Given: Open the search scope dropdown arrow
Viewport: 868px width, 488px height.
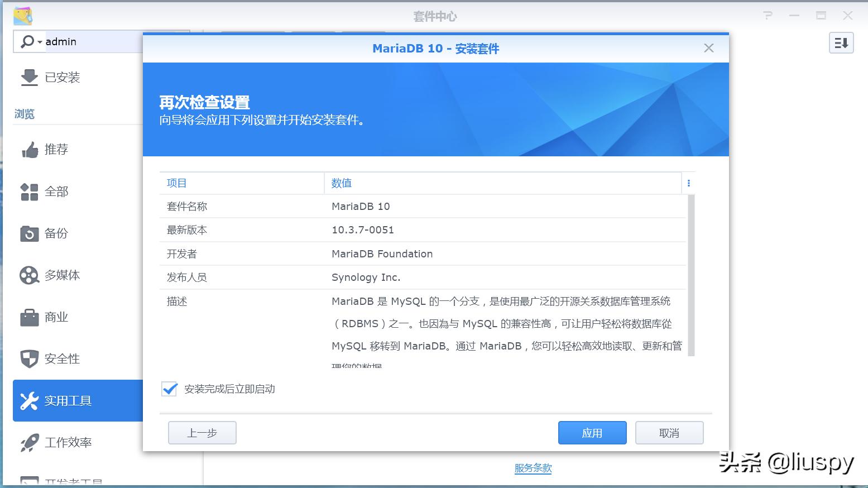Looking at the screenshot, I should 39,42.
